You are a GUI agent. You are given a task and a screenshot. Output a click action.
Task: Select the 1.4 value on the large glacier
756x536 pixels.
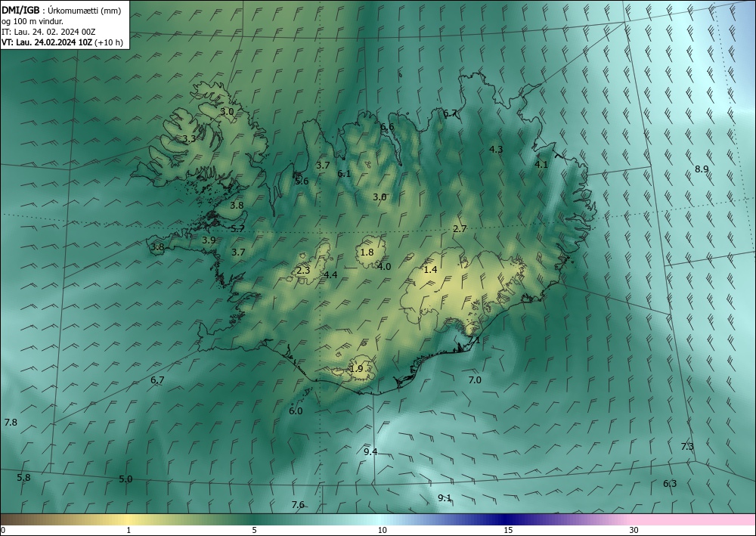431,270
